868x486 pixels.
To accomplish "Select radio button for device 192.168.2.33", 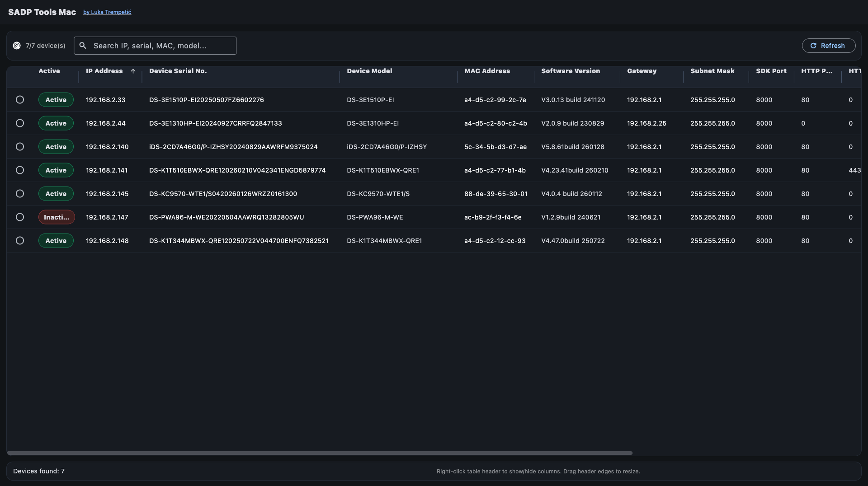I will pyautogui.click(x=20, y=100).
